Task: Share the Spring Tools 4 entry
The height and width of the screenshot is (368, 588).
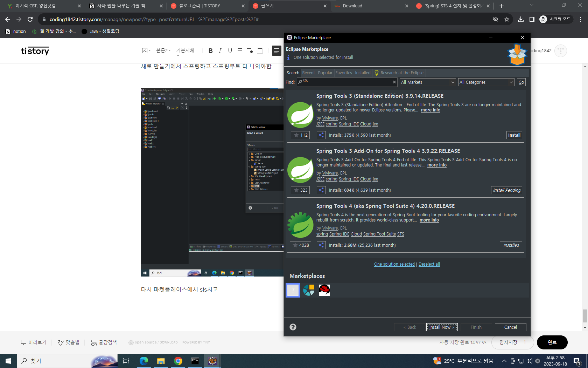Action: click(321, 245)
